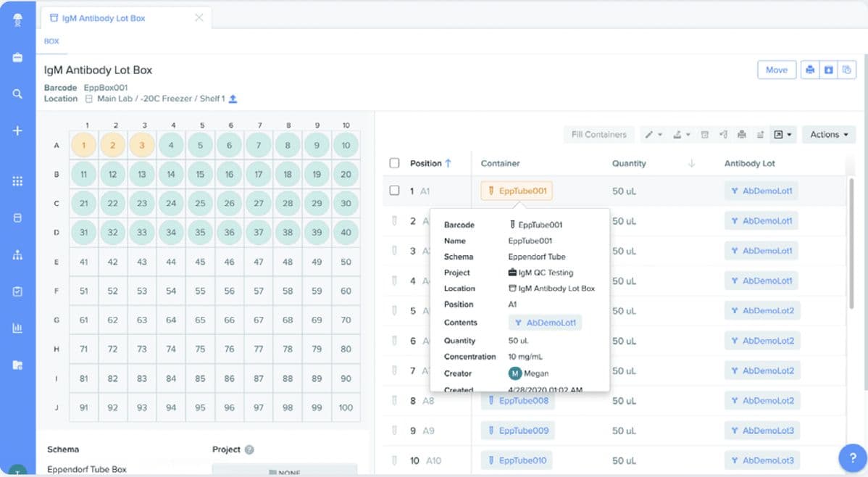Click the plus create icon in sidebar
868x477 pixels.
pos(17,131)
